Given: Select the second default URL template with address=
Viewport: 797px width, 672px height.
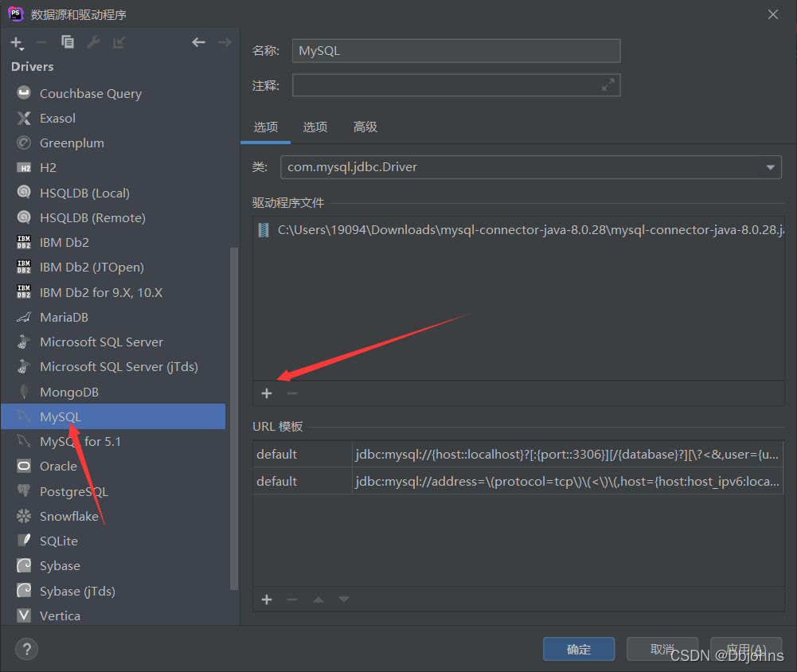Looking at the screenshot, I should (x=518, y=481).
